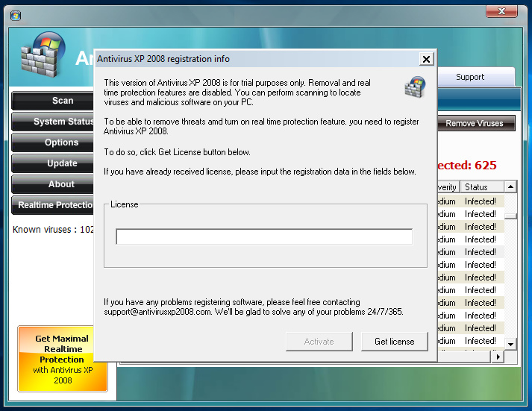The width and height of the screenshot is (532, 411).
Task: Open the About section
Action: (62, 184)
